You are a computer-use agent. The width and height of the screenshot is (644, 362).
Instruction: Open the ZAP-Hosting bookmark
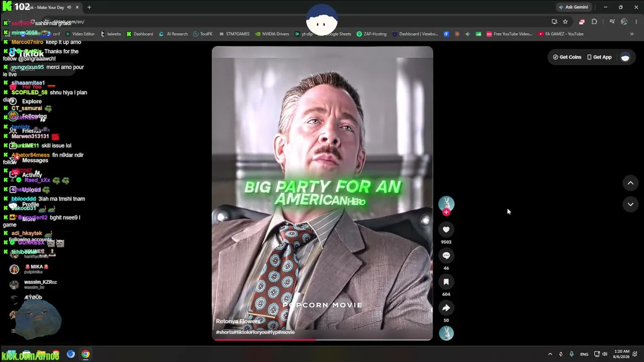coord(372,34)
